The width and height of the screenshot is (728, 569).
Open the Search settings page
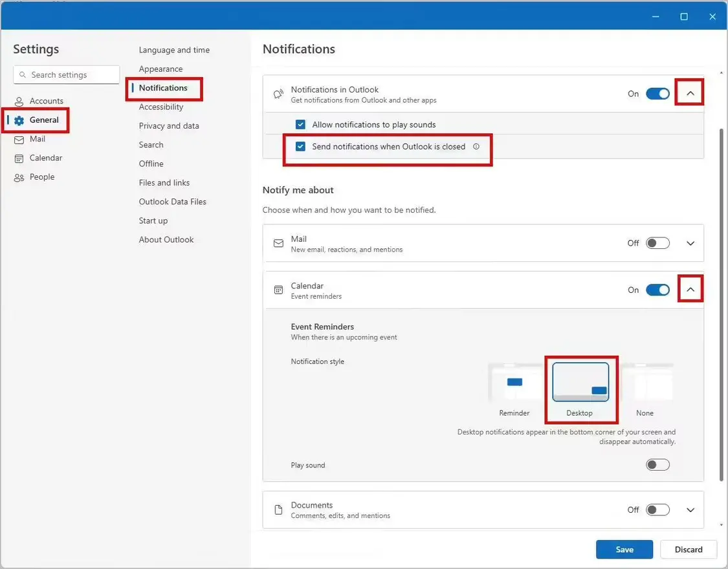[151, 145]
